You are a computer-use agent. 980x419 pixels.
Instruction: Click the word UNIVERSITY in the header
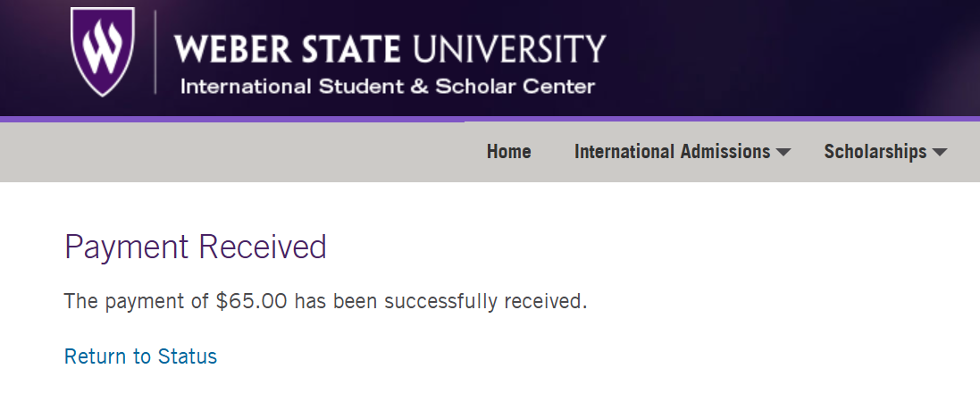click(x=508, y=49)
